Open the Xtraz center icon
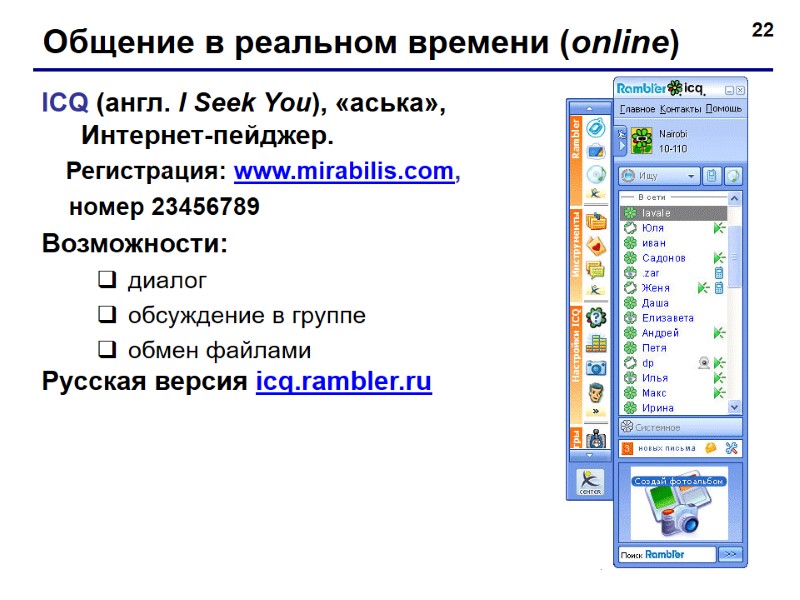The image size is (800, 600). tap(590, 482)
